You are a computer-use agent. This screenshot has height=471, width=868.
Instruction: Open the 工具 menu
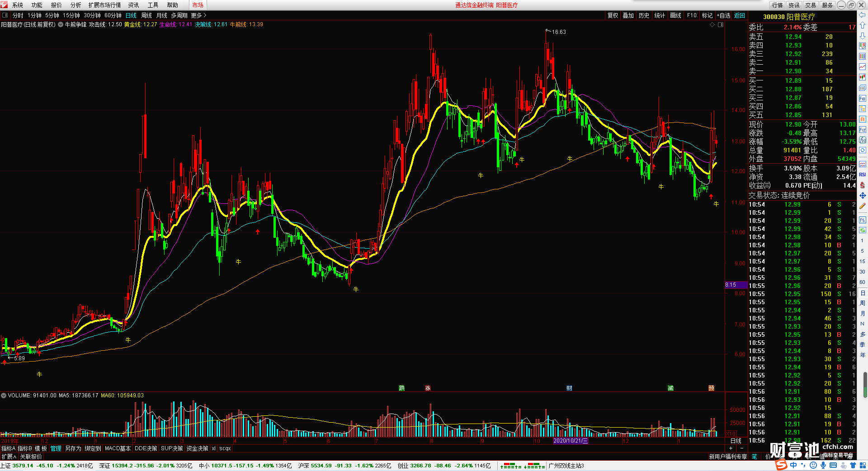point(153,5)
